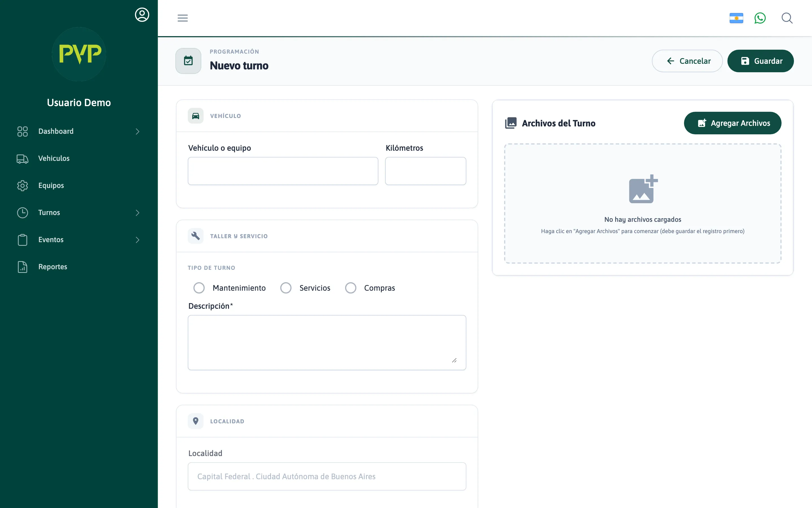Open the Eventos menu item
The image size is (812, 508).
point(79,240)
